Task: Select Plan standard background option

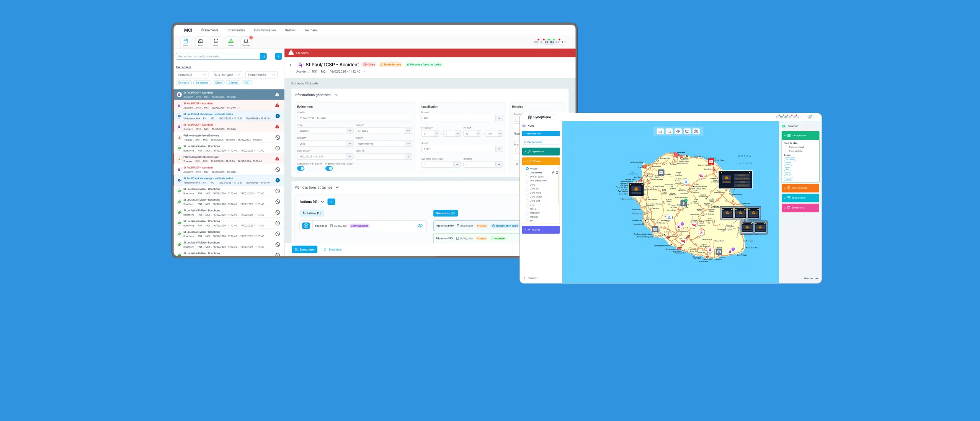Action: point(787,147)
